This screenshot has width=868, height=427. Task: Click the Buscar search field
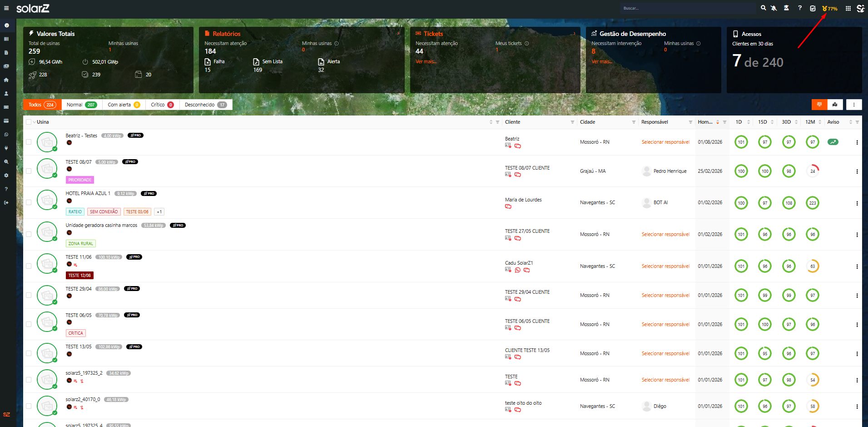point(688,8)
